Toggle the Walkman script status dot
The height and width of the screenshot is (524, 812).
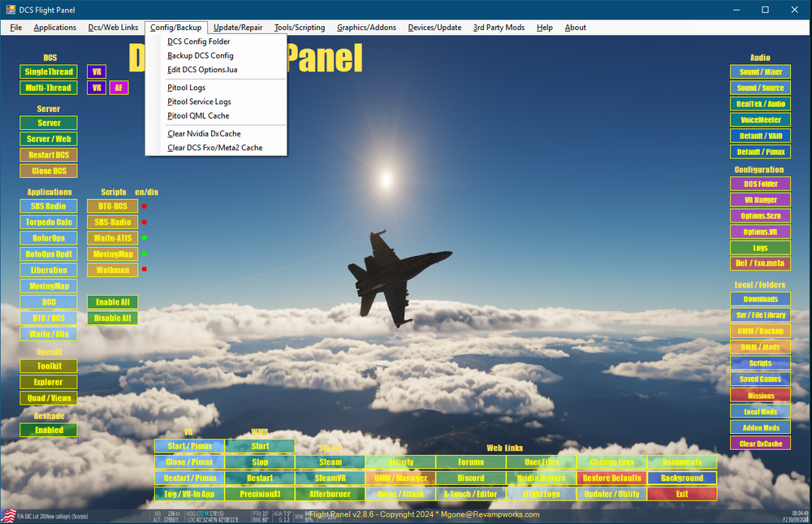click(145, 270)
